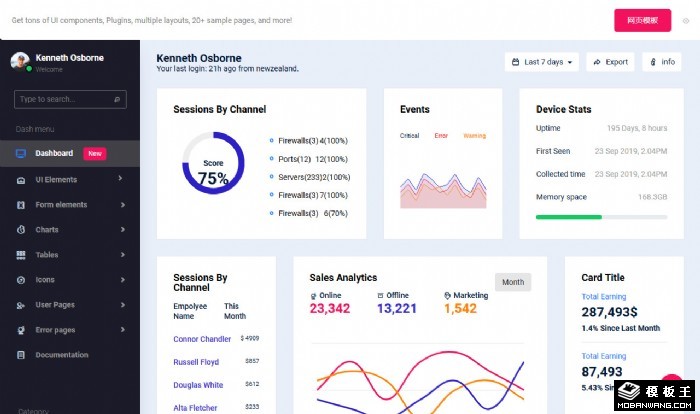Toggle Critical series in Events chart legend
The height and width of the screenshot is (414, 700).
pos(409,136)
